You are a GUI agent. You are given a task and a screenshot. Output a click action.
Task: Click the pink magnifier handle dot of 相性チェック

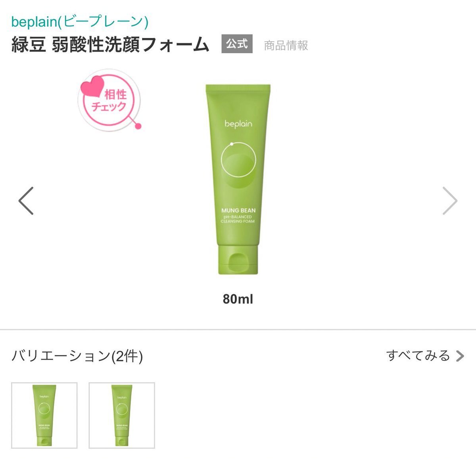pos(138,126)
